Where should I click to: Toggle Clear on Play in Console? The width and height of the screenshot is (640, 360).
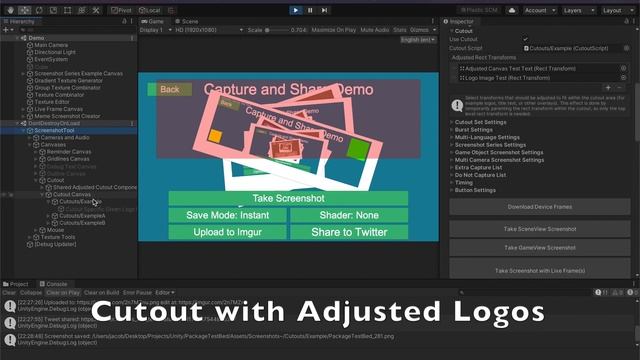click(62, 293)
